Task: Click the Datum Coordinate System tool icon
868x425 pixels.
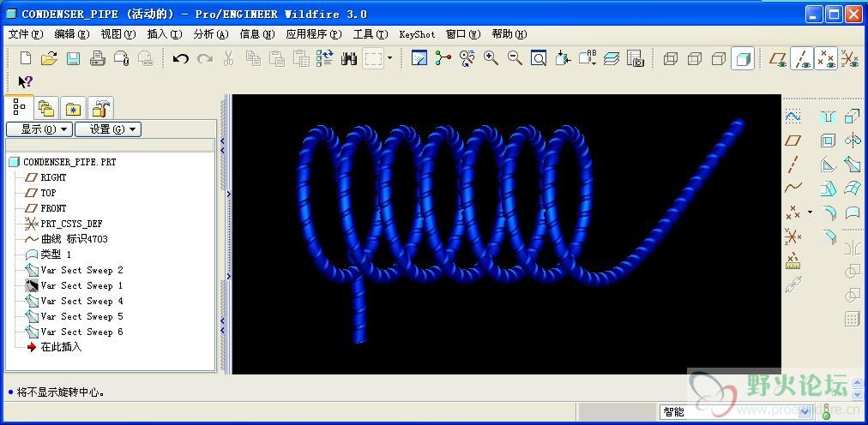Action: (793, 236)
